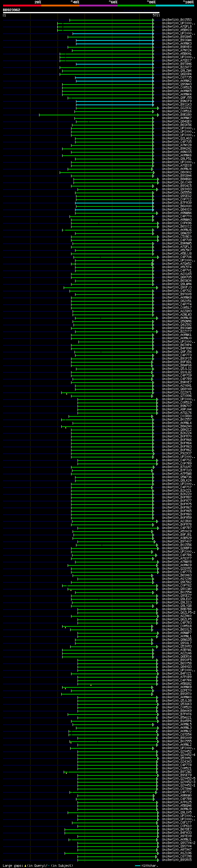The image size is (197, 868).
Task: Select hit label UniRef100_B9H2H2
Action: [x=177, y=149]
